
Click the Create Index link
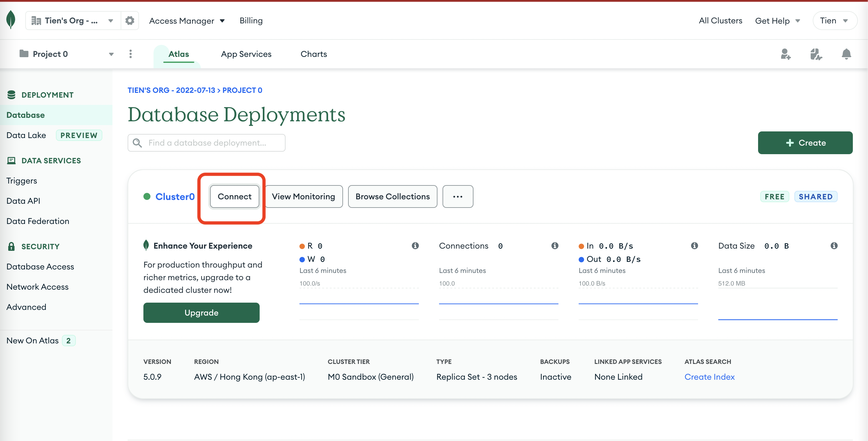(709, 377)
